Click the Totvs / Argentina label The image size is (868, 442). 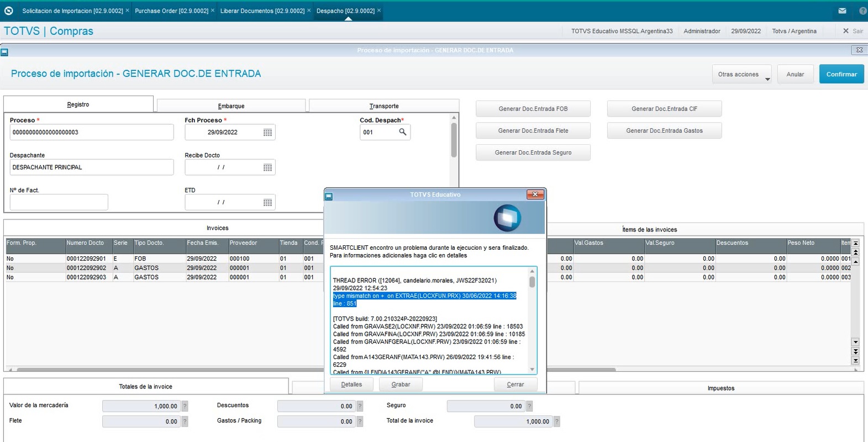[794, 31]
